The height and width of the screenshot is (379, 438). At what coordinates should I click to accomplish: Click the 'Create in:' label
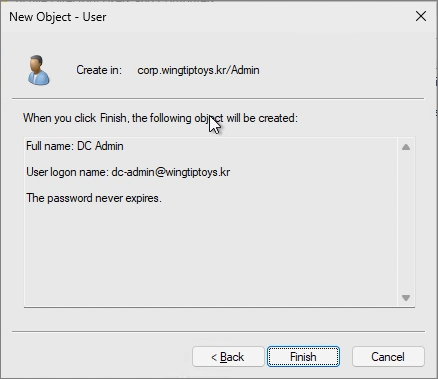[99, 70]
